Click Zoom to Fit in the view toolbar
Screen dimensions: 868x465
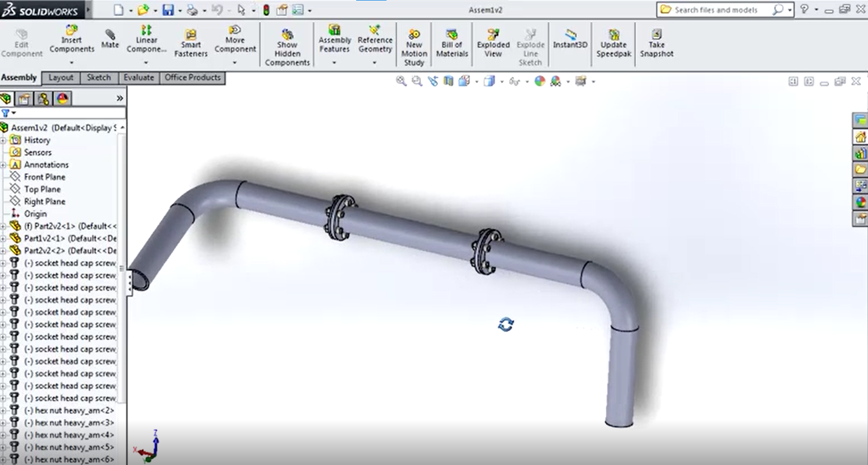pyautogui.click(x=401, y=81)
